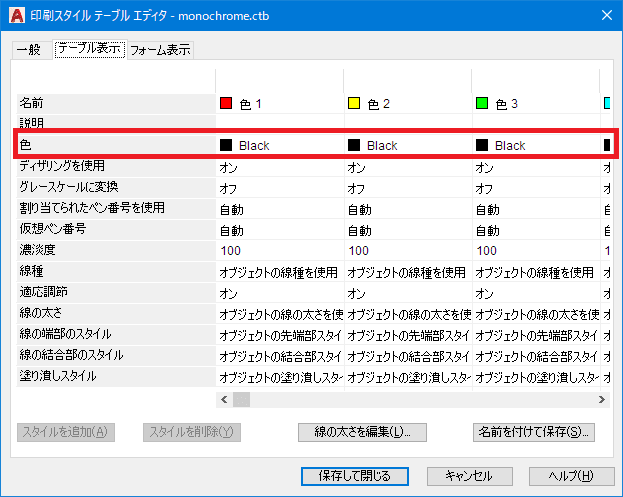Click the yellow swatch for 色 2
Image resolution: width=623 pixels, height=497 pixels.
[x=354, y=103]
